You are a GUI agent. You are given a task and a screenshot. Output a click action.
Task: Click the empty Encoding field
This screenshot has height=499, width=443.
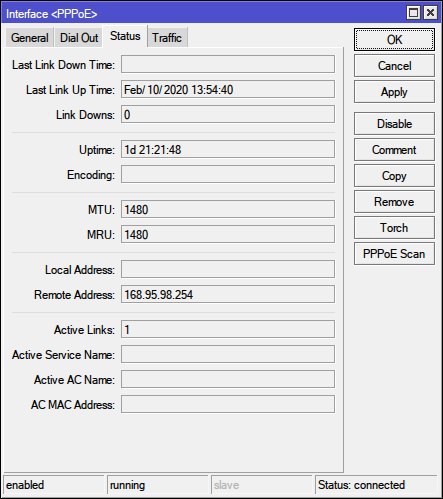(228, 174)
